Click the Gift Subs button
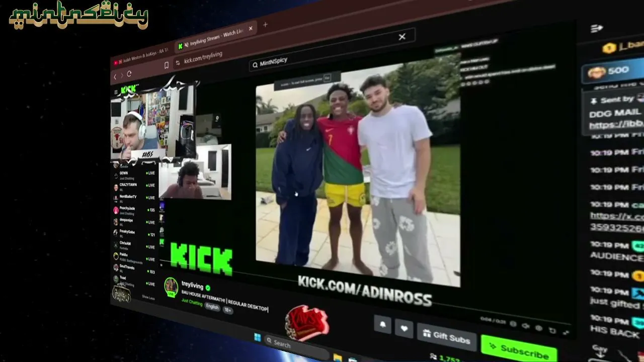Screen dimensions: 644x362 point(446,337)
